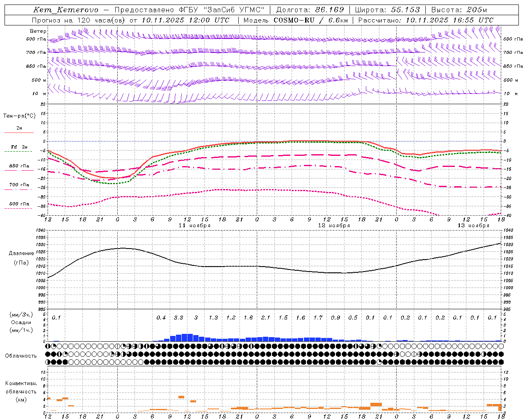This screenshot has height=420, width=525.
Task: Select the 0.9 precipitation value
Action: pyautogui.click(x=336, y=317)
